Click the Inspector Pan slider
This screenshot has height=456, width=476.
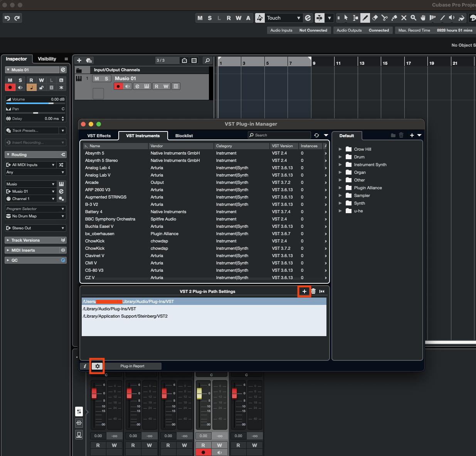(x=35, y=113)
